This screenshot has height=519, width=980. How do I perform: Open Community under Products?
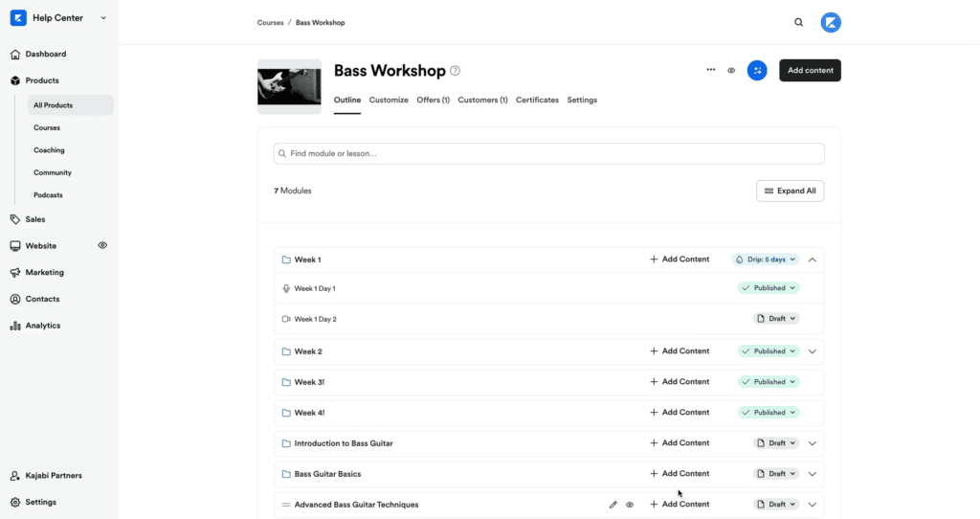coord(53,172)
